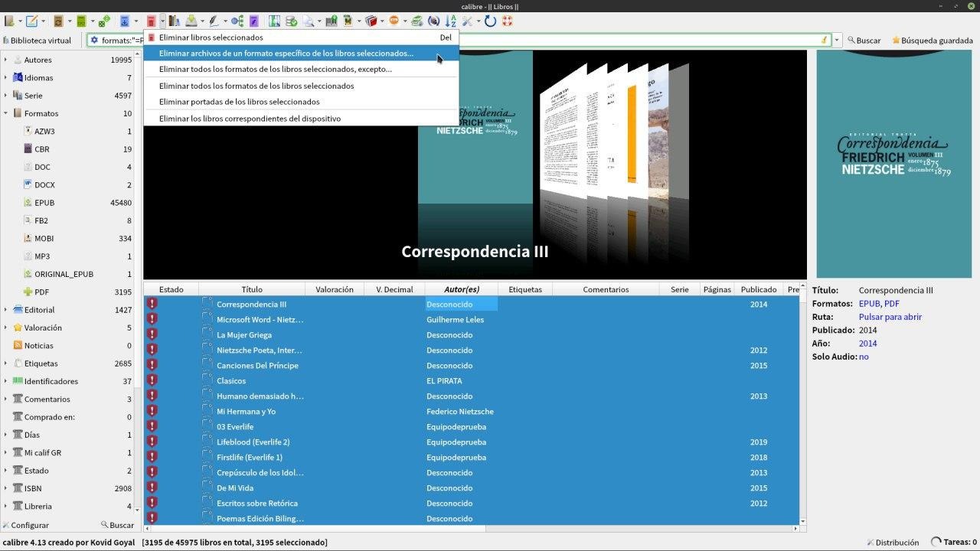Open the Tareas: 0 jobs indicator

[x=953, y=543]
